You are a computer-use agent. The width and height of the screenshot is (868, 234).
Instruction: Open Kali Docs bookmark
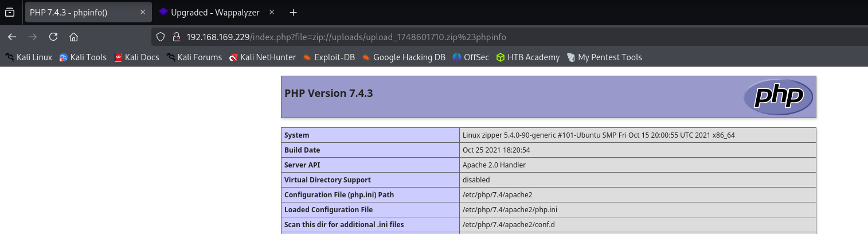[137, 57]
